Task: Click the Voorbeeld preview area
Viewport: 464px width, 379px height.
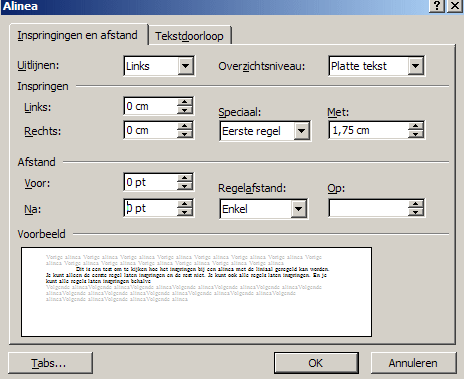Action: click(196, 292)
